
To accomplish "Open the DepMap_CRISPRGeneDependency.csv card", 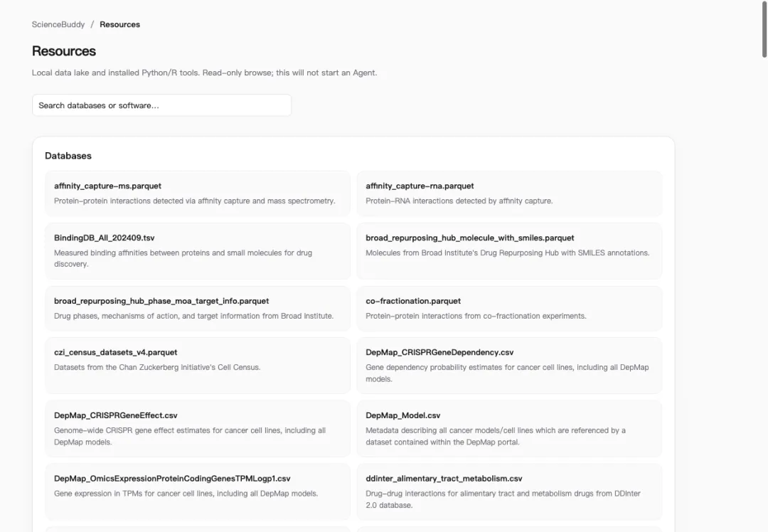I will [509, 366].
